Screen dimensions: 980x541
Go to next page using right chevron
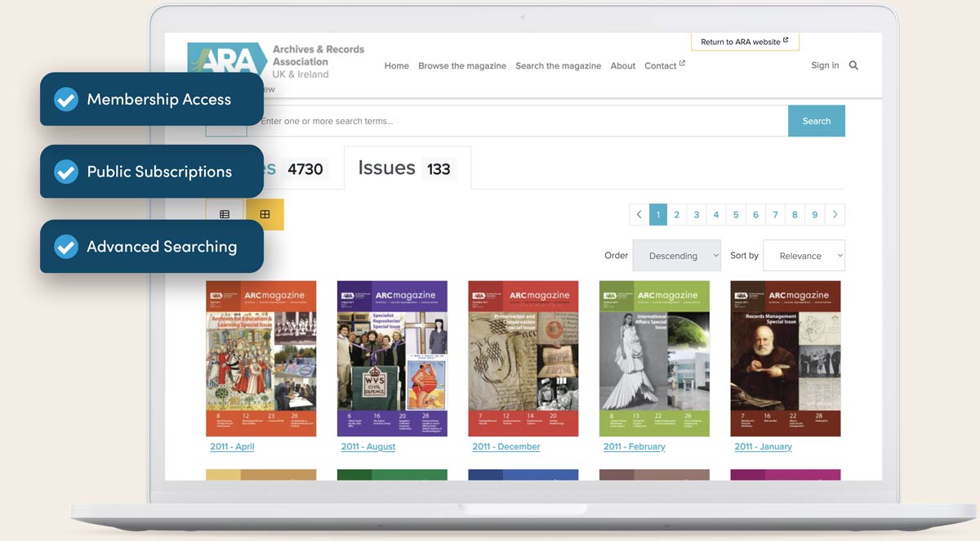point(835,215)
